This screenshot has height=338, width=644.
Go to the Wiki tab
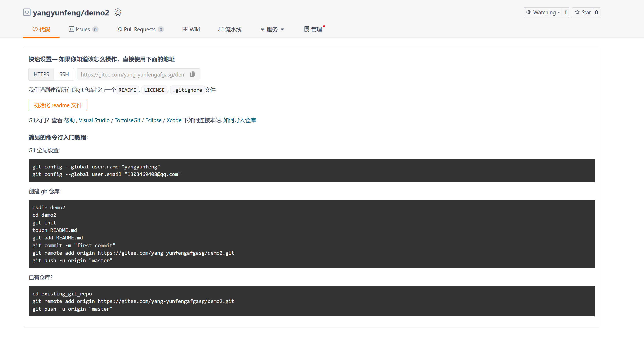tap(191, 30)
